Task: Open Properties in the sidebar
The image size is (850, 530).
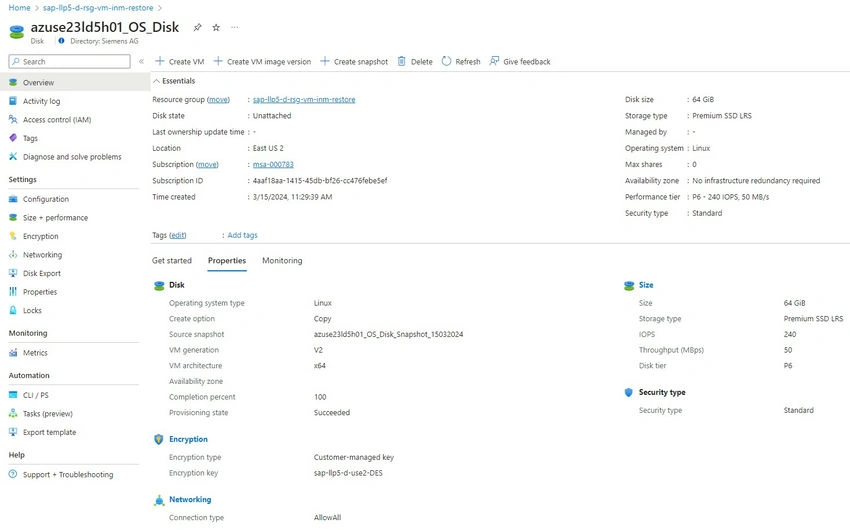Action: click(x=40, y=292)
